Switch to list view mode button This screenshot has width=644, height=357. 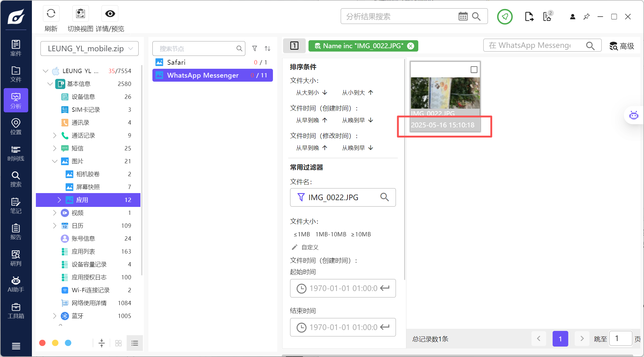[x=135, y=343]
